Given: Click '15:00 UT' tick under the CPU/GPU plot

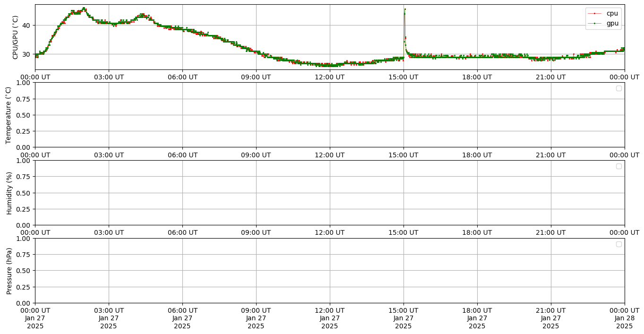Looking at the screenshot, I should tap(404, 77).
